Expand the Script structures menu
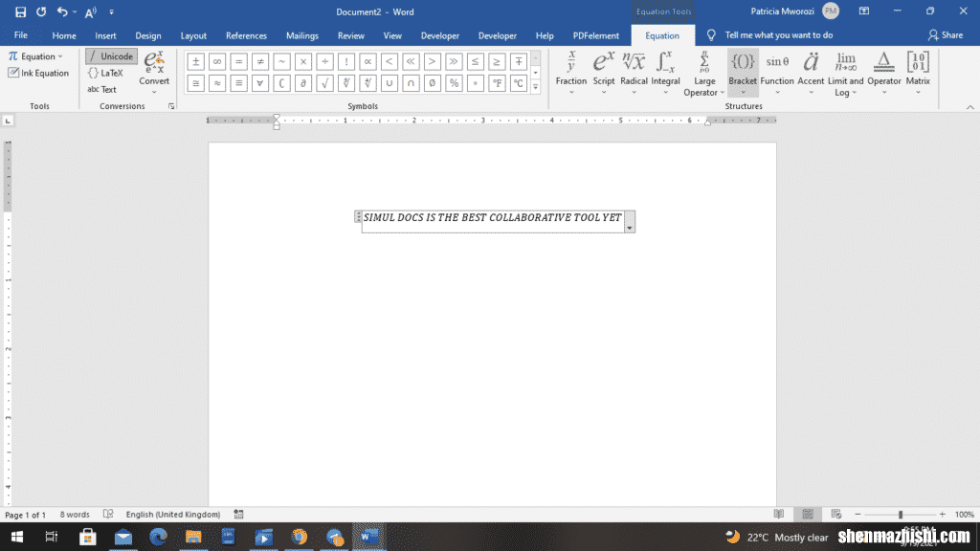This screenshot has width=980, height=551. [x=604, y=73]
